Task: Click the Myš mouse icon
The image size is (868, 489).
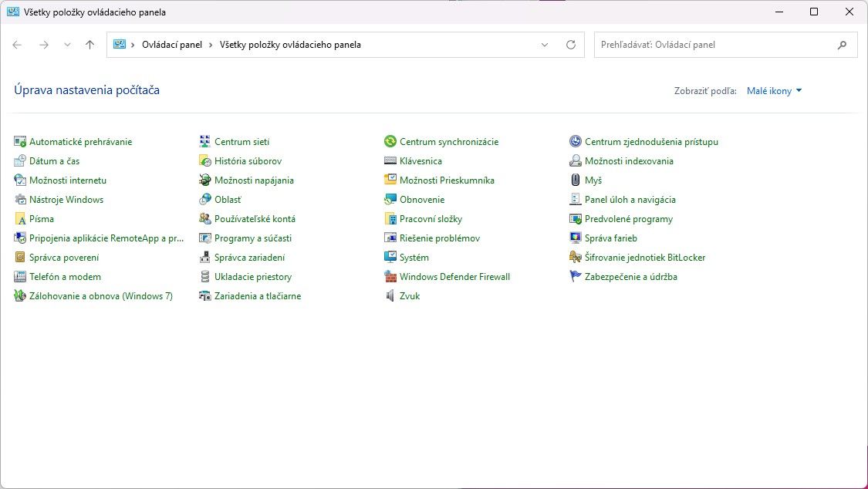Action: tap(575, 180)
